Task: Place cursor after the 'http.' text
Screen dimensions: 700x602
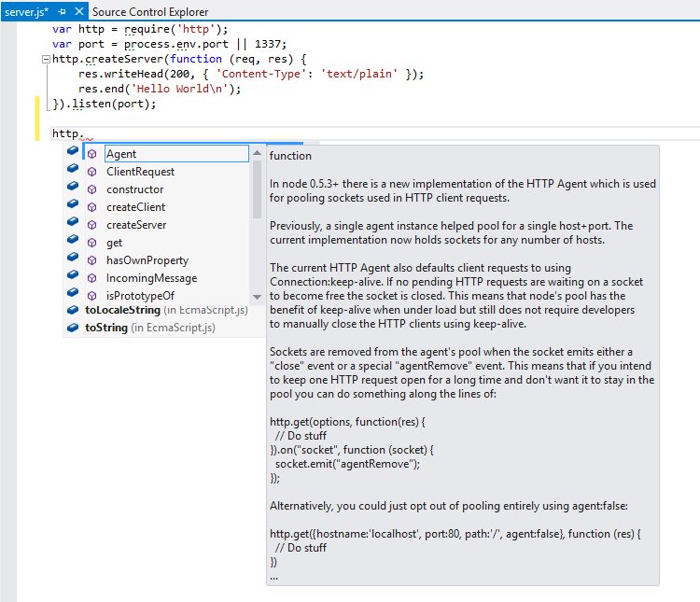Action: click(x=84, y=134)
